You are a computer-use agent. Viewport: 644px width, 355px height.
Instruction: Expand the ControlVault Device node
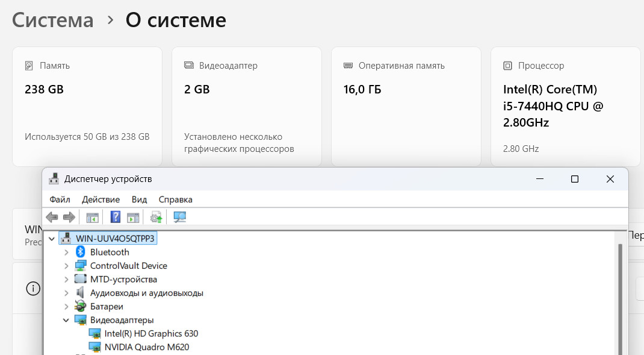(66, 266)
